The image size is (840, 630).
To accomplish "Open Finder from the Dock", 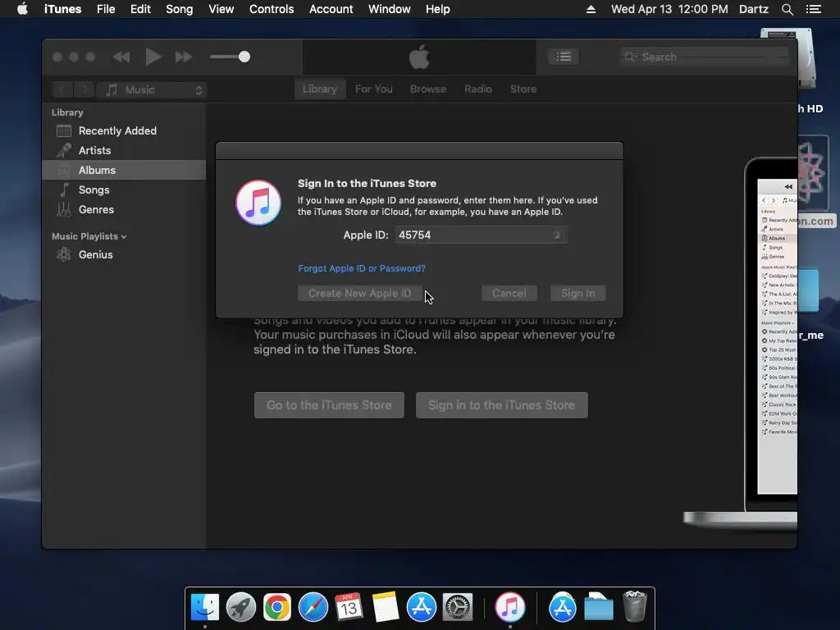I will click(205, 607).
